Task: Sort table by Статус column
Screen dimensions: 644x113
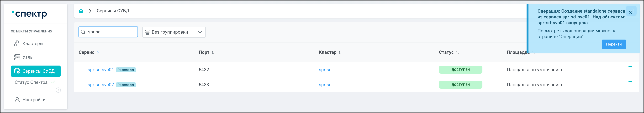Action: pos(457,52)
